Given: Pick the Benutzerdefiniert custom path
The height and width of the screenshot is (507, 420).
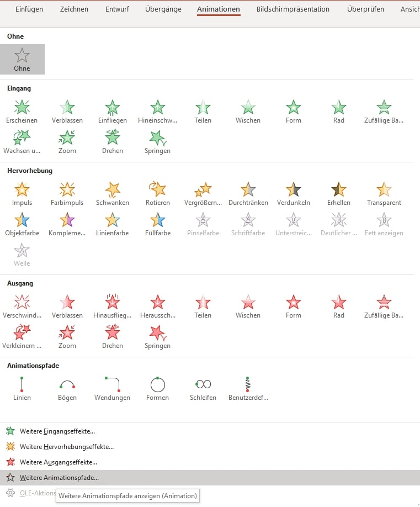Looking at the screenshot, I should pyautogui.click(x=248, y=389).
